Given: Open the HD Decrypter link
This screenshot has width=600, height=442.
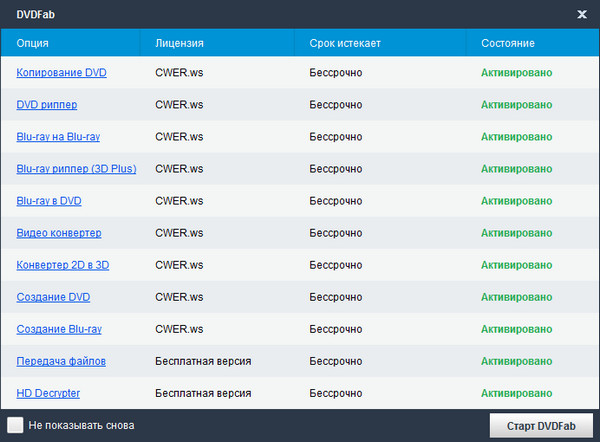Looking at the screenshot, I should (x=48, y=393).
